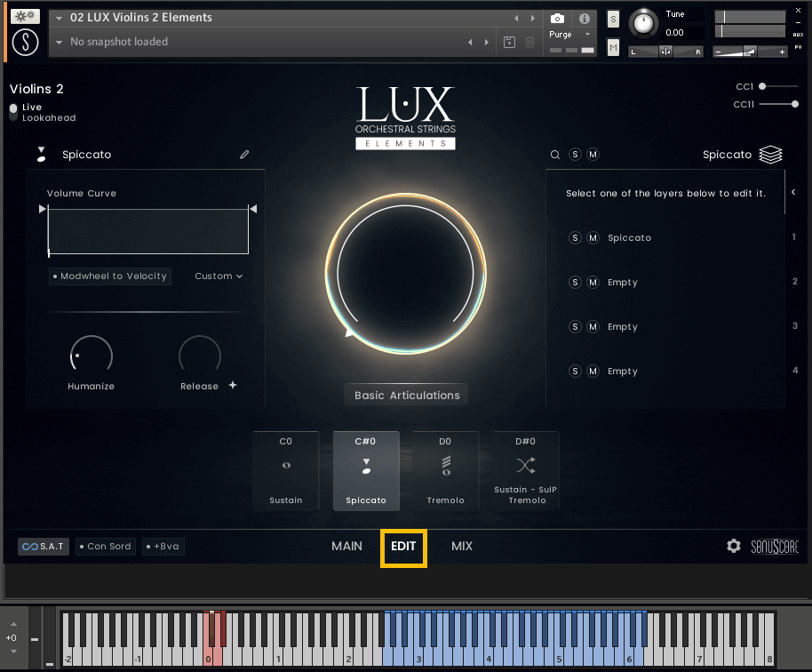Switch to the MIX tab

(462, 546)
